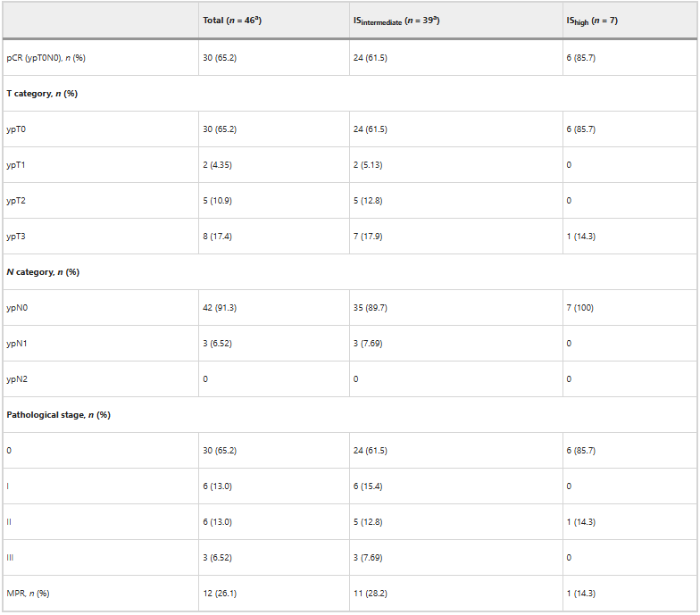Select the ypN1 row label
The image size is (700, 615).
[18, 344]
